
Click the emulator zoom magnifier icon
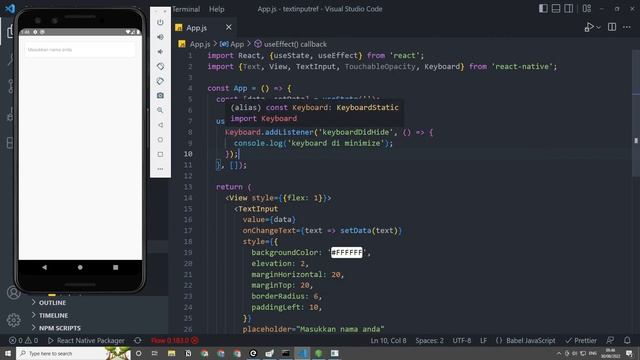coord(160,110)
